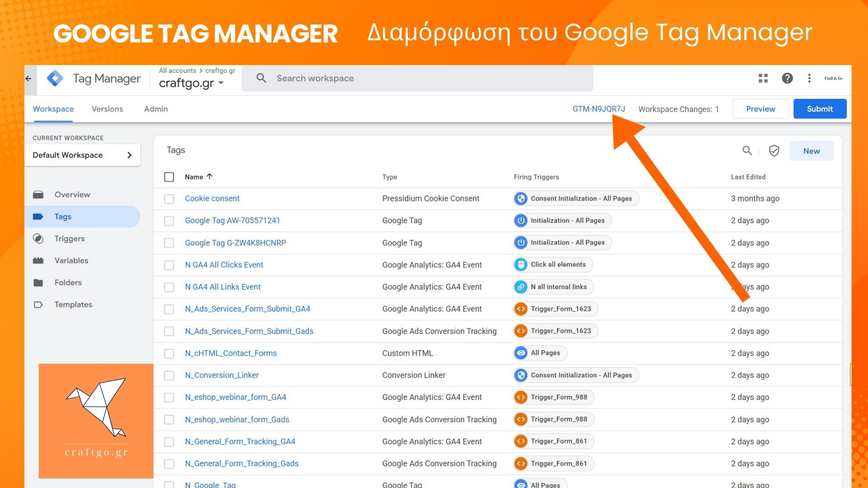Click the Variables icon in sidebar
The image size is (868, 488).
(38, 261)
